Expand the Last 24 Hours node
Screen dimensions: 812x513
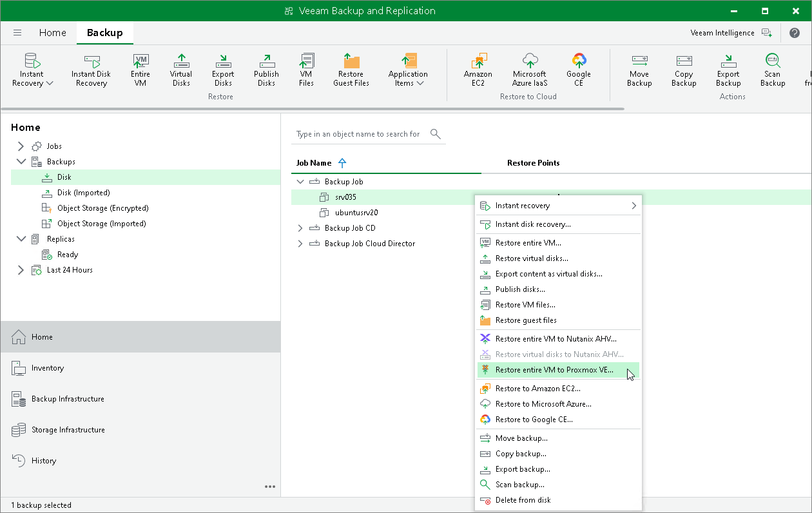tap(21, 270)
